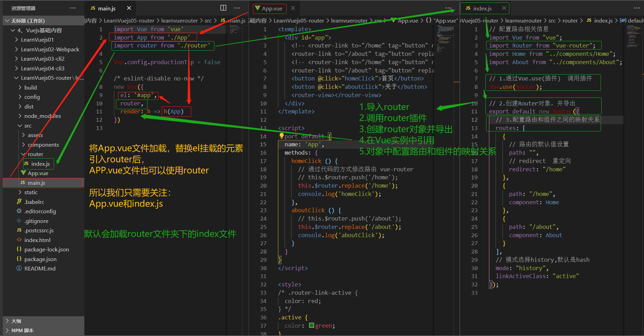Image resolution: width=644 pixels, height=336 pixels.
Task: Switch to the App.vue tab
Action: click(272, 8)
